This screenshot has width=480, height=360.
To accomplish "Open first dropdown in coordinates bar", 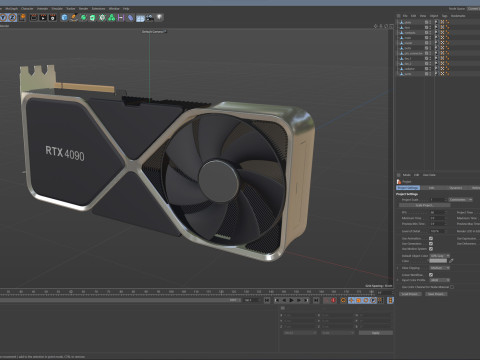I will pos(300,333).
